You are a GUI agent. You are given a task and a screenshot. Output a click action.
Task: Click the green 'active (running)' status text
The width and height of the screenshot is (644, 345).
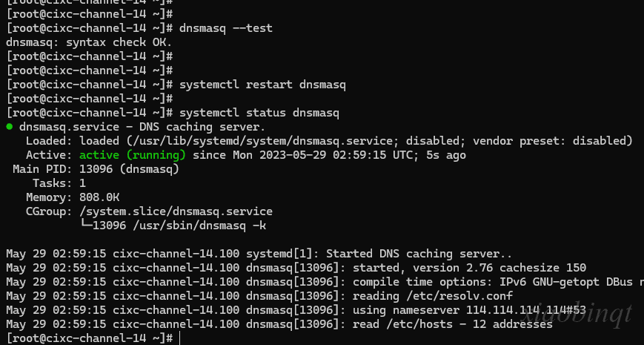(132, 155)
